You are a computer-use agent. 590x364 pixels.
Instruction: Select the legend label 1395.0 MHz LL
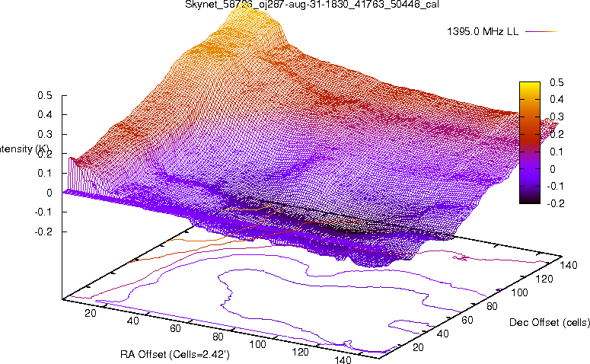tap(483, 32)
